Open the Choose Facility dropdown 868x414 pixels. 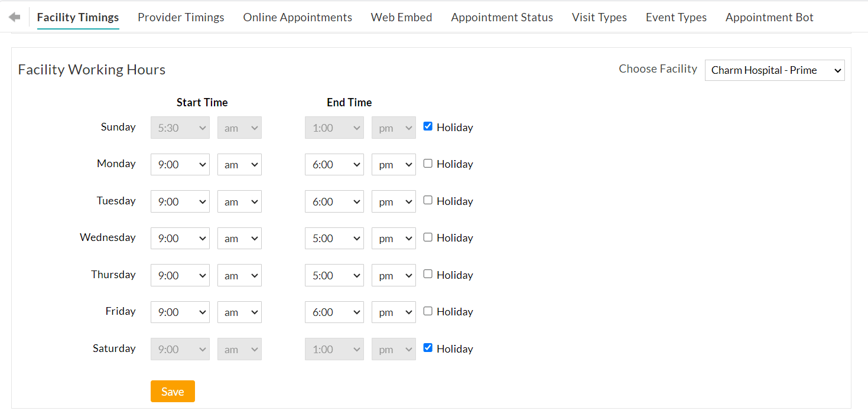[x=775, y=70]
